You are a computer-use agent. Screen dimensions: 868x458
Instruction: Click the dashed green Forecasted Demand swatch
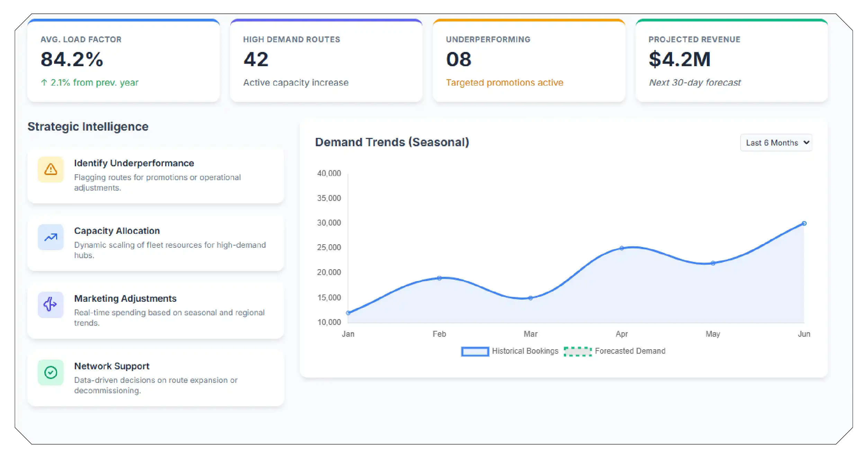(578, 351)
